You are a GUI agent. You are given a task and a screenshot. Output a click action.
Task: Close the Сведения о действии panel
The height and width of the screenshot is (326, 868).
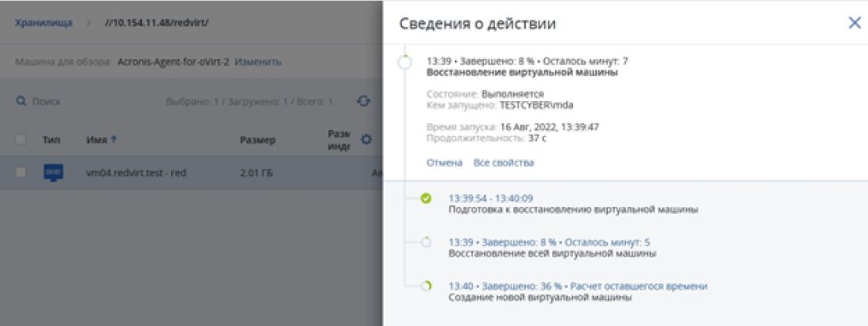[854, 23]
